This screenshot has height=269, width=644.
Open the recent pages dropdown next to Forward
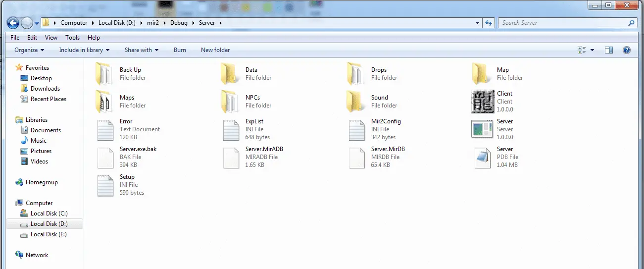click(x=37, y=23)
